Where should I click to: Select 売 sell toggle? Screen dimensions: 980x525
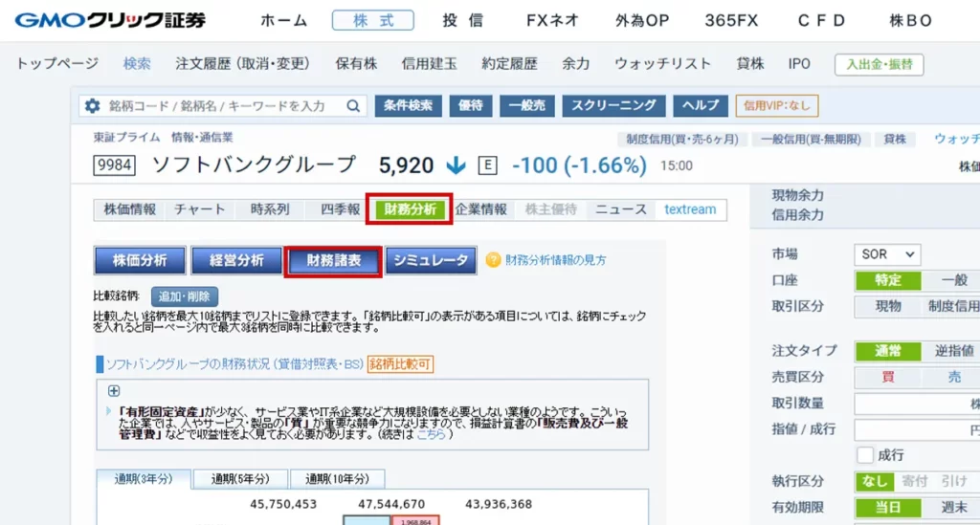(x=954, y=377)
